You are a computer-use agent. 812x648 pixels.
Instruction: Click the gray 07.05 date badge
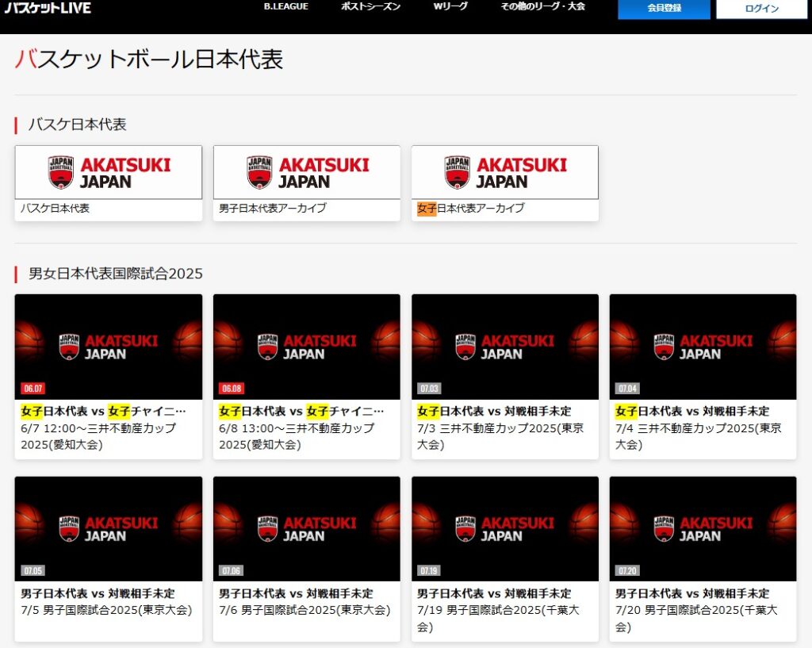coord(33,571)
